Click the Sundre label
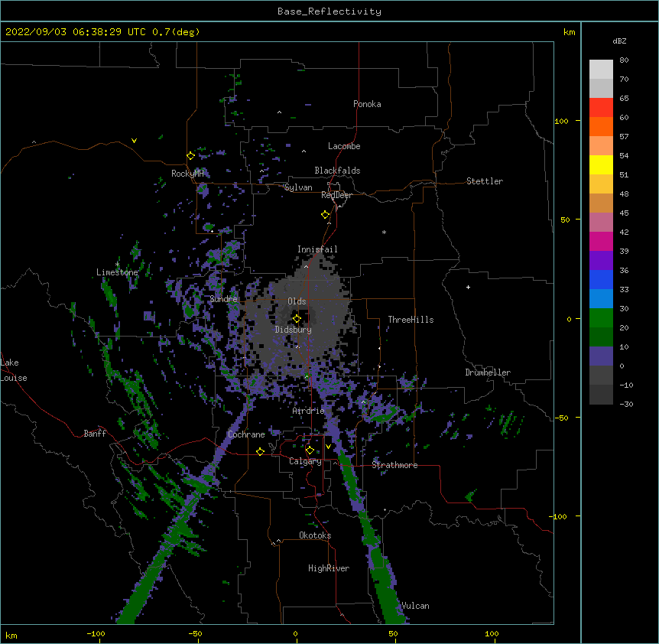Screen dimensions: 659x644 223,299
